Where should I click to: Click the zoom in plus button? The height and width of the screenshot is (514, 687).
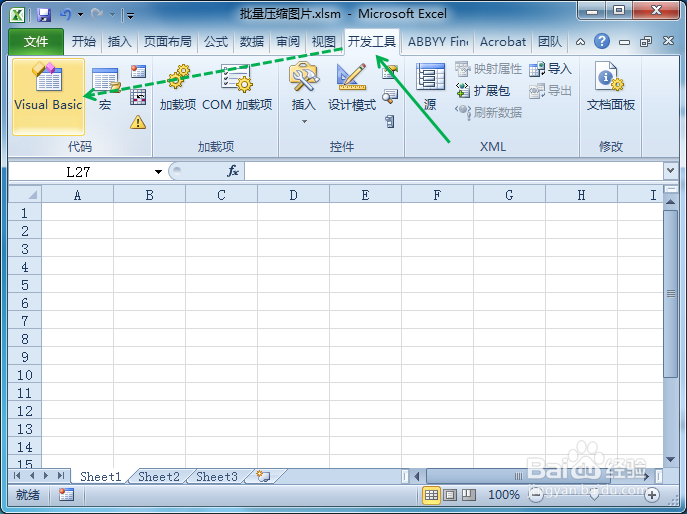(x=652, y=495)
